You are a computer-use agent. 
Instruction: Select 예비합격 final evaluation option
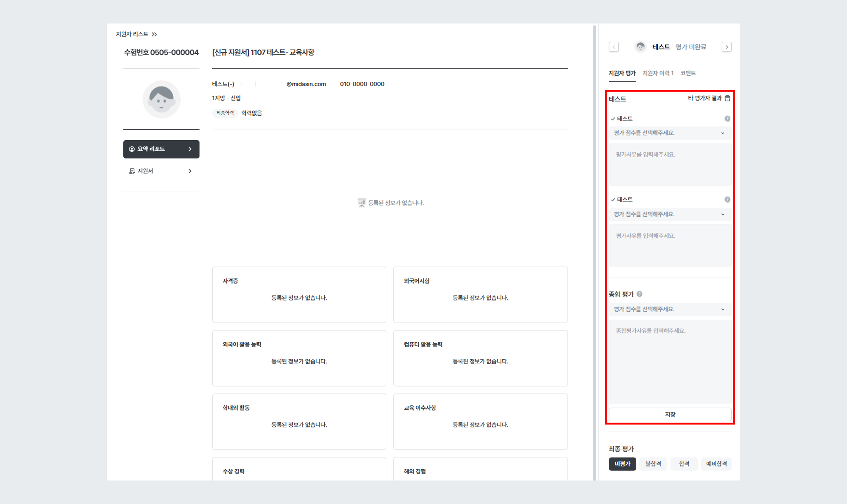click(x=716, y=464)
